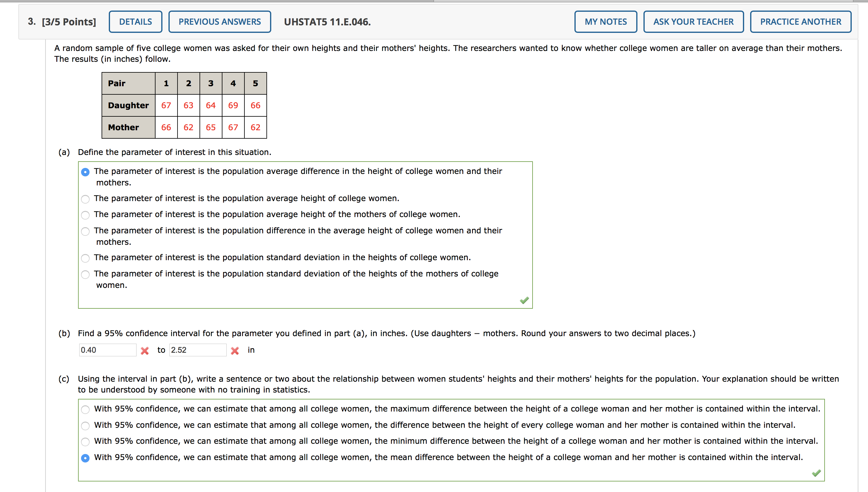The width and height of the screenshot is (868, 492).
Task: Click the lower confidence bound input showing 0.40
Action: click(107, 350)
